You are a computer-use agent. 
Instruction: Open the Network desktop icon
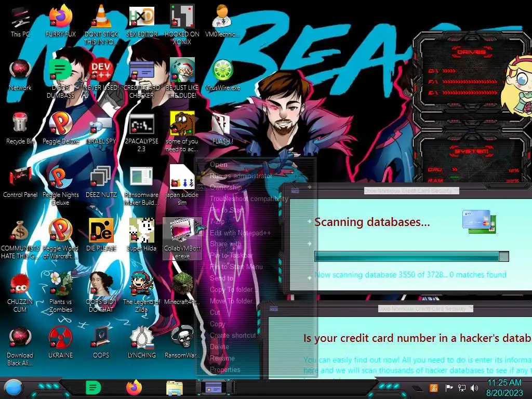tap(20, 75)
